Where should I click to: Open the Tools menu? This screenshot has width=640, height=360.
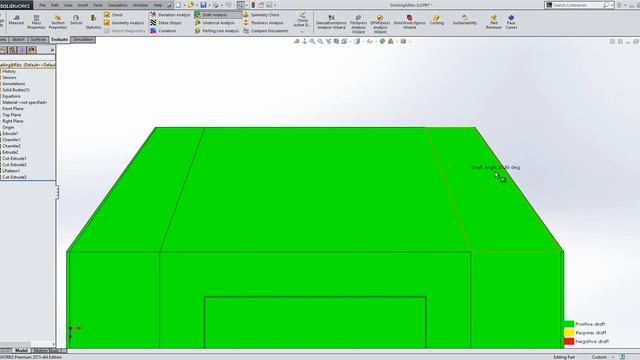[x=98, y=5]
